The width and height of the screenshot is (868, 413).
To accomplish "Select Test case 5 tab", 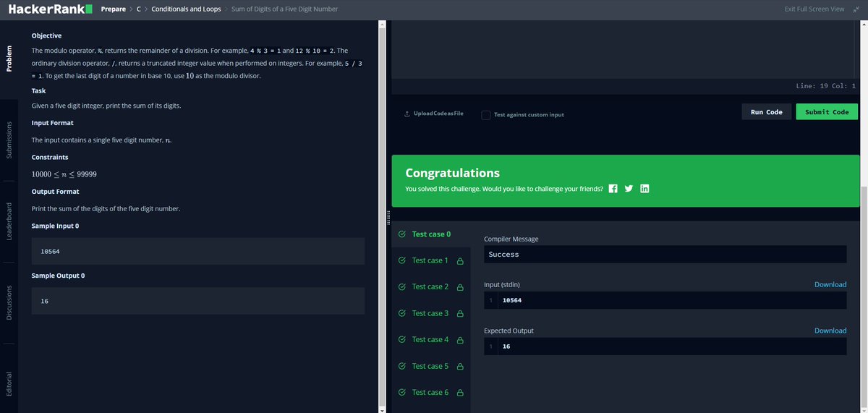I will click(430, 366).
